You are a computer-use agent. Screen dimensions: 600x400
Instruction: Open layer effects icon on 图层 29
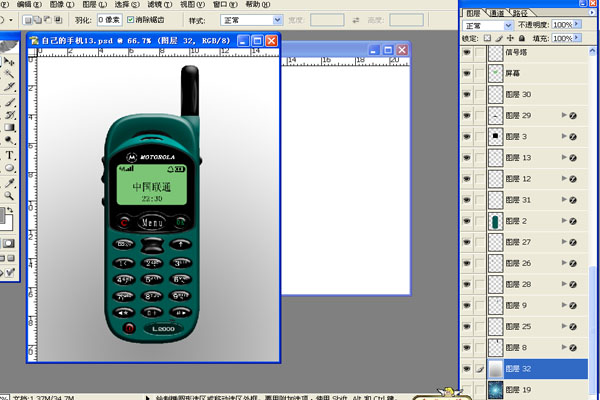coord(573,116)
